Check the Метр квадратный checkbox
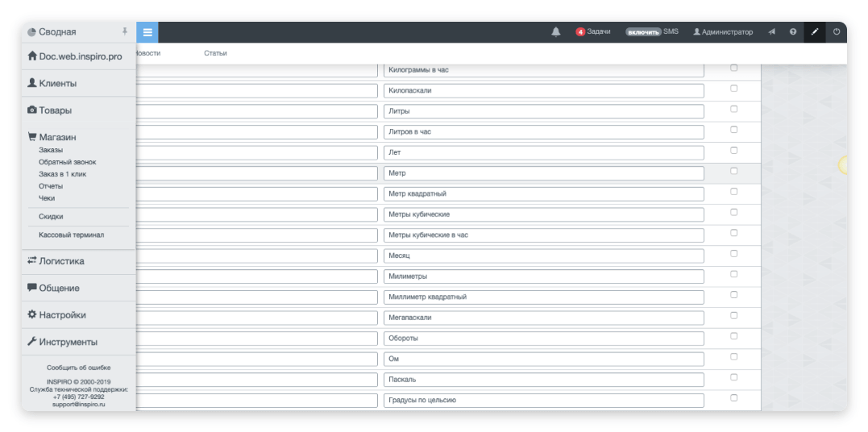868x432 pixels. point(734,192)
